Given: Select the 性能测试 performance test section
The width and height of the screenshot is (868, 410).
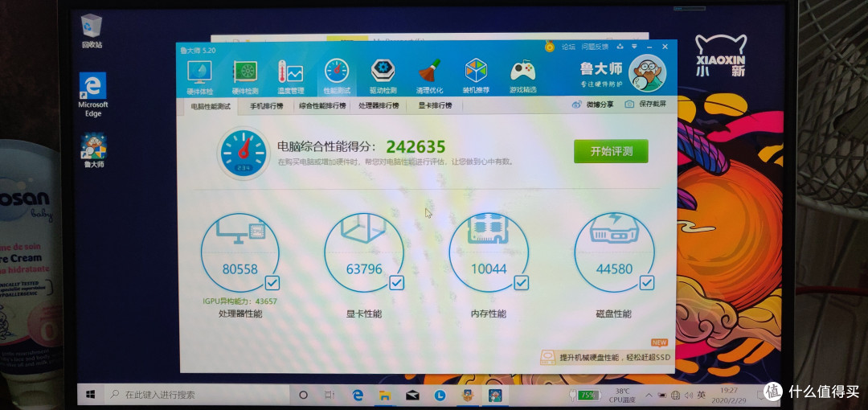Looking at the screenshot, I should pos(337,77).
